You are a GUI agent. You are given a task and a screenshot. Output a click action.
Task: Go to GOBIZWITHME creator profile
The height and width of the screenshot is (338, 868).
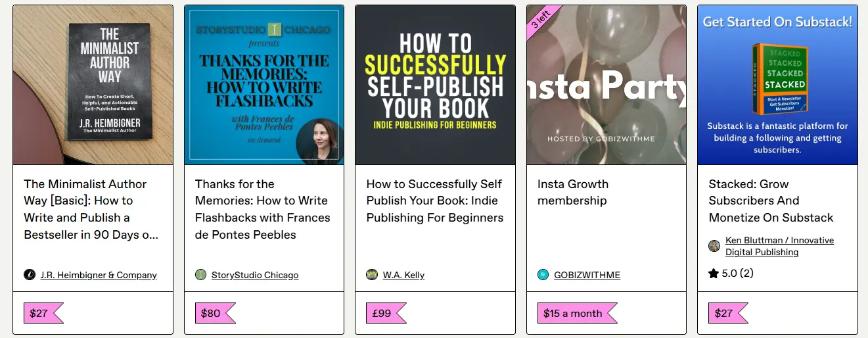point(587,275)
